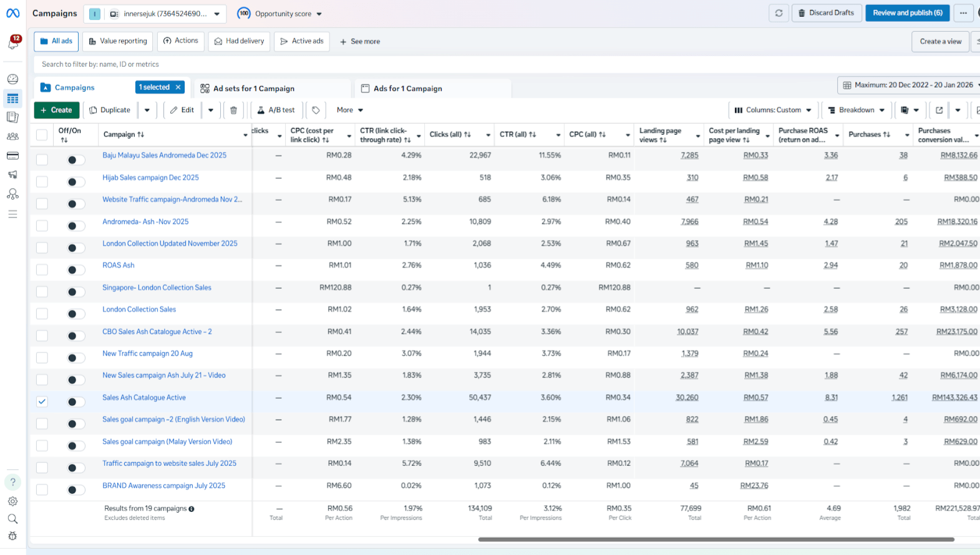This screenshot has height=555, width=980.
Task: Open the account overview gauge icon
Action: (12, 79)
